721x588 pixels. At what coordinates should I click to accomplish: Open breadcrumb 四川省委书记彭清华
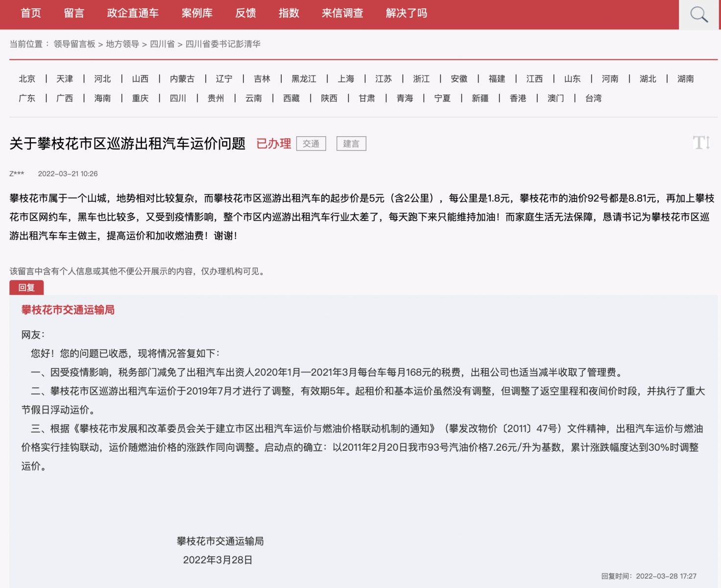[223, 44]
